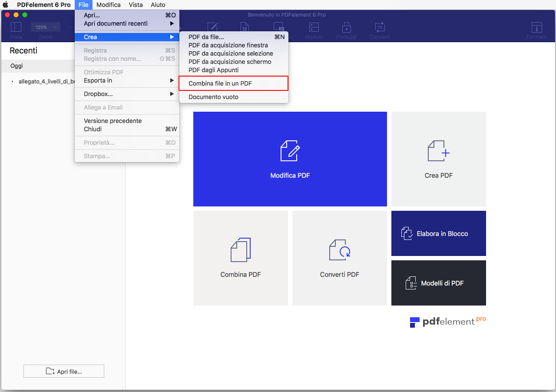Choose Combina file in un PDF
556x392 pixels.
234,83
